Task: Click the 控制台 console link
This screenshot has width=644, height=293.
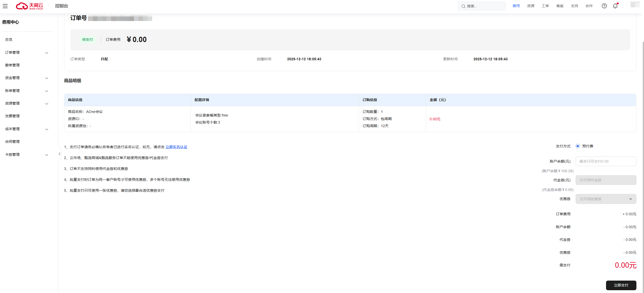Action: pos(62,6)
